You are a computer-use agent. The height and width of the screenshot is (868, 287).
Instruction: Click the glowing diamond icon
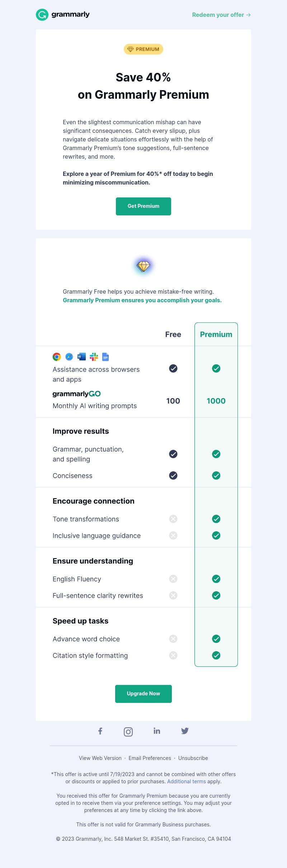(143, 266)
